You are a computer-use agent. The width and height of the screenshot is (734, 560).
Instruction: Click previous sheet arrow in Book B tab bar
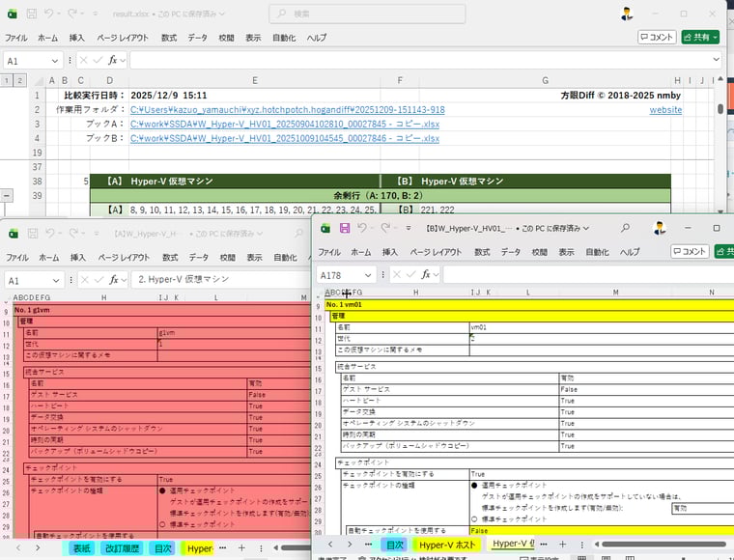point(330,545)
